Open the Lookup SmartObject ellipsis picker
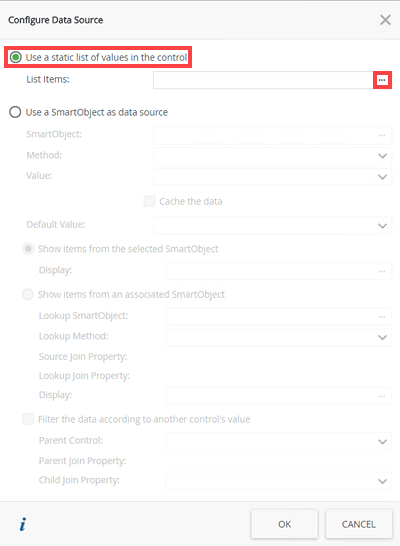Viewport: 400px width, 546px height. 382,317
